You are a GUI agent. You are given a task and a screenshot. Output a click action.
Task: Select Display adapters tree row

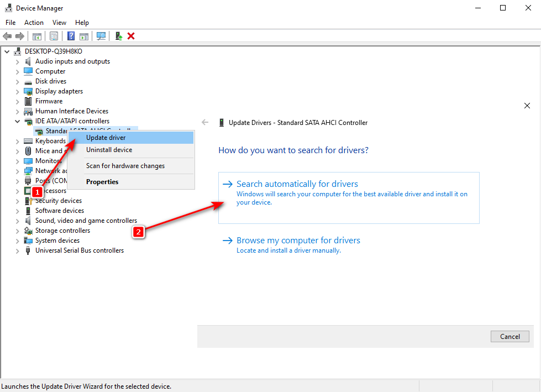[x=59, y=91]
